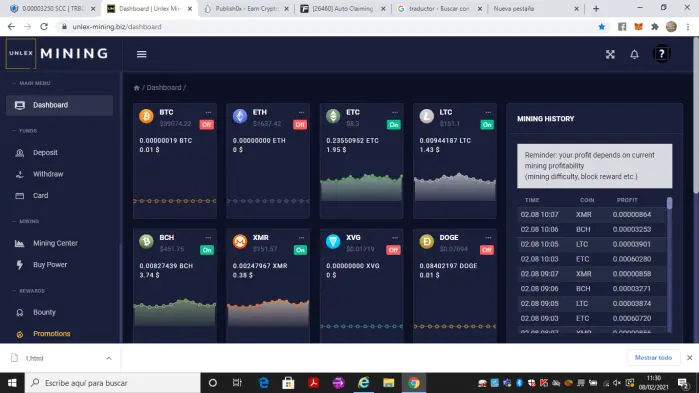This screenshot has height=393, width=699.
Task: Toggle BTC mining Off switch
Action: tap(206, 125)
